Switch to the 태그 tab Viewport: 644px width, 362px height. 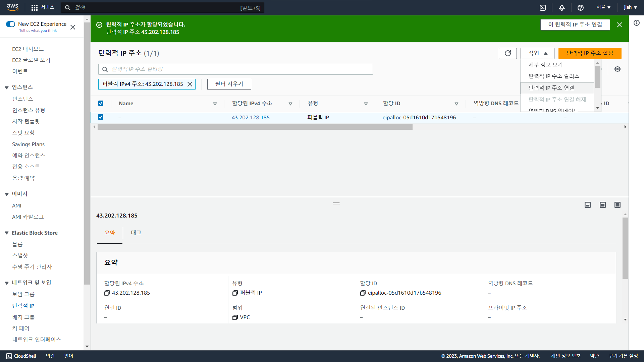click(x=136, y=233)
